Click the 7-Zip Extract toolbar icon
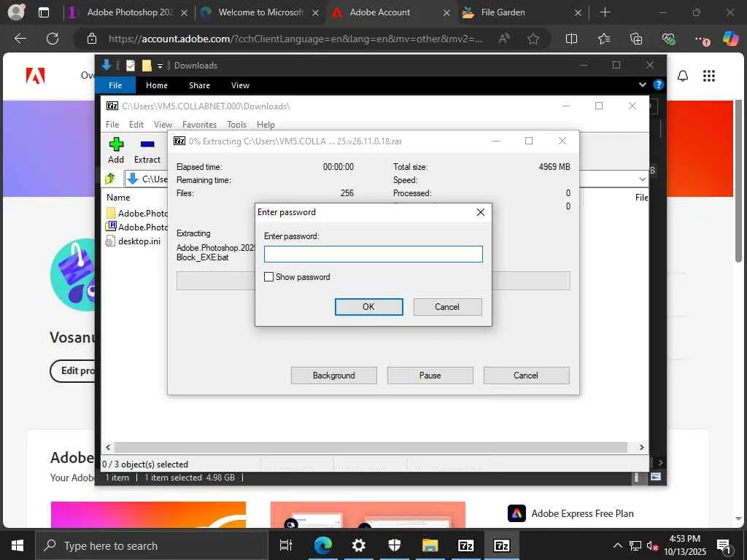 point(147,150)
